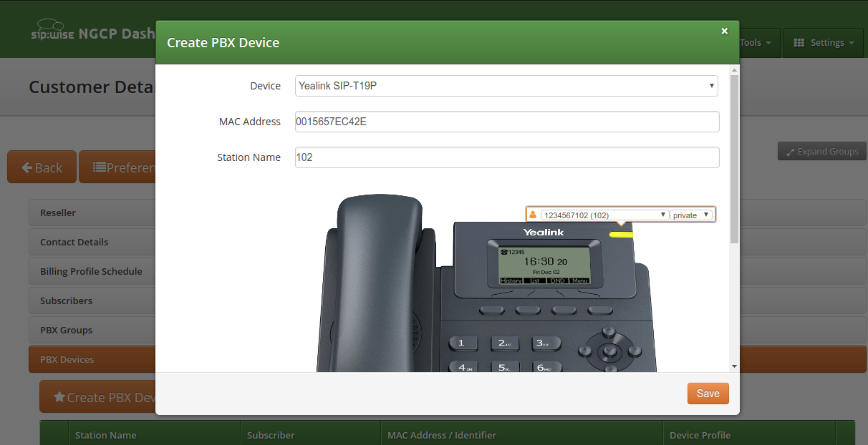Click Expand Groups button

click(x=822, y=152)
